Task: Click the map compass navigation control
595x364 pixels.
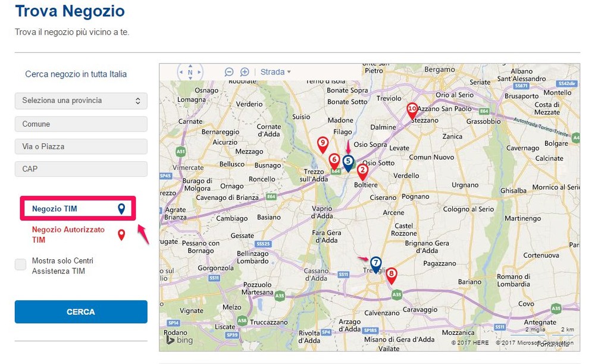Action: 190,73
